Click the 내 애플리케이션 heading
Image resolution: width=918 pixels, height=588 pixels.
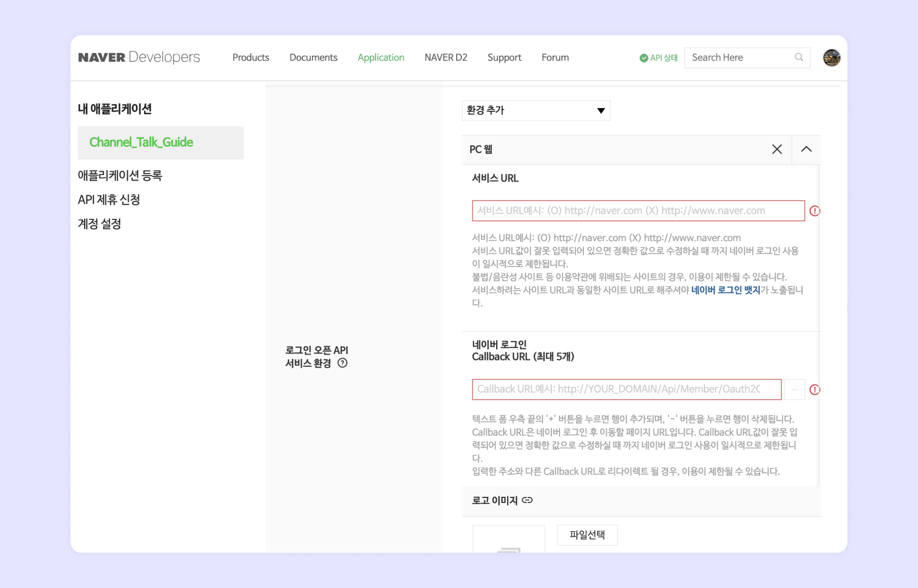(x=115, y=109)
